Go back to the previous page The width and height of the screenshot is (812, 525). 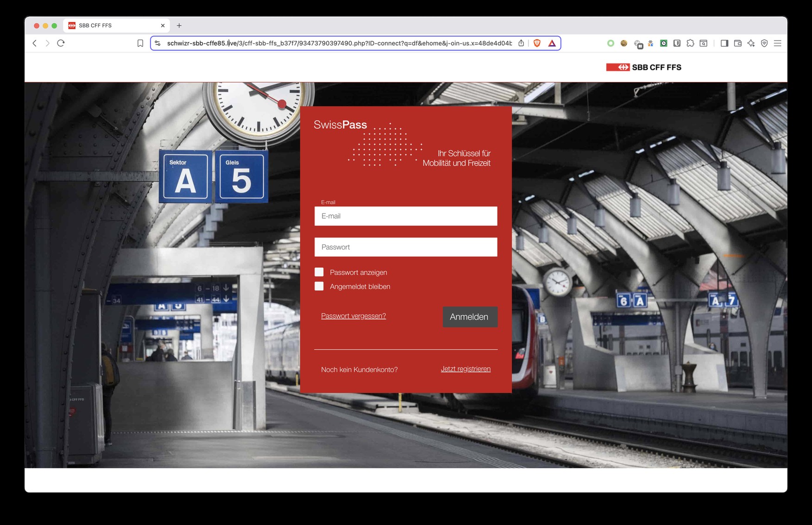[35, 43]
